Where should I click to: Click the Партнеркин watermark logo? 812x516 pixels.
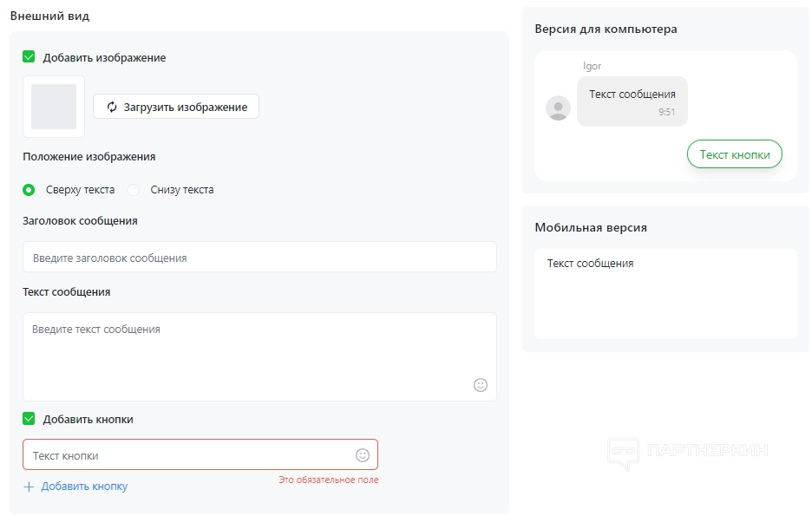click(687, 451)
